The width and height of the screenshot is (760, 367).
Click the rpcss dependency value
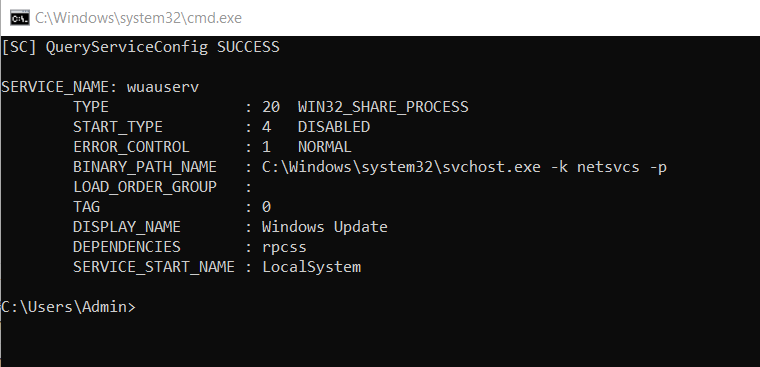[284, 247]
